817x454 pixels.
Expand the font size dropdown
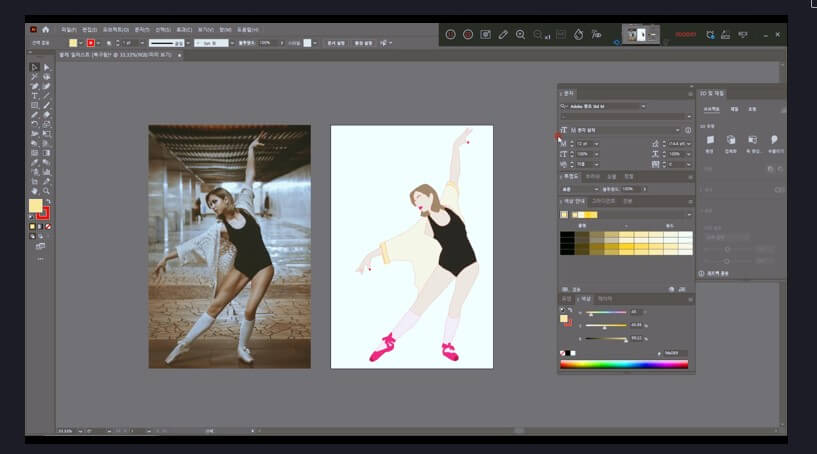596,143
